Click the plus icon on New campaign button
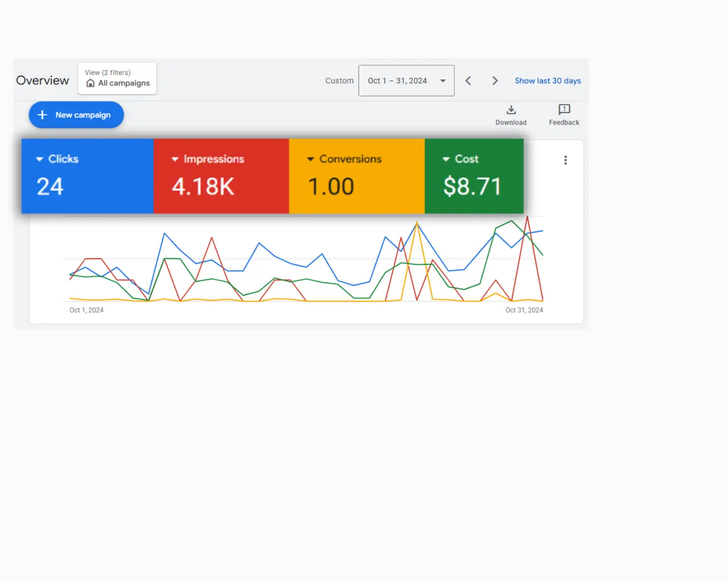 click(x=42, y=114)
